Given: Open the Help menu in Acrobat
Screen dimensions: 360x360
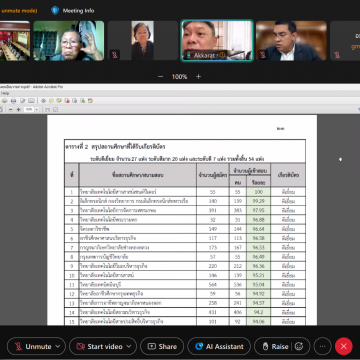Looking at the screenshot, I should coord(5,93).
